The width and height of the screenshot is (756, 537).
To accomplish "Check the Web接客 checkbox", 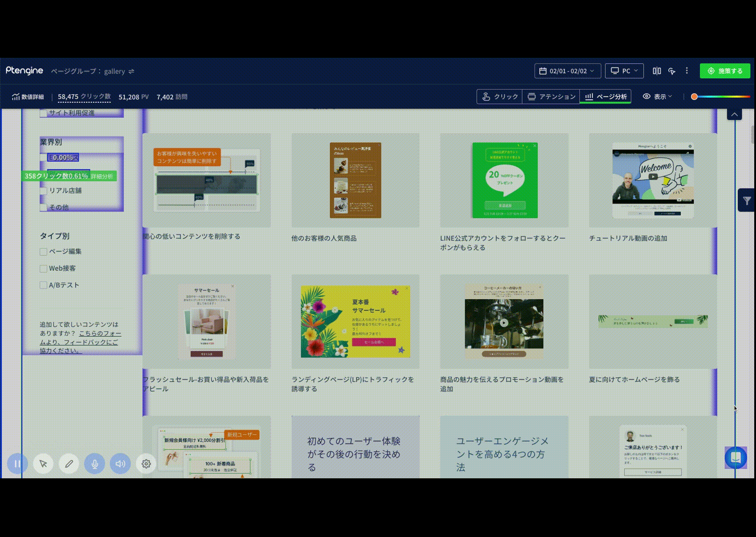I will pyautogui.click(x=44, y=268).
